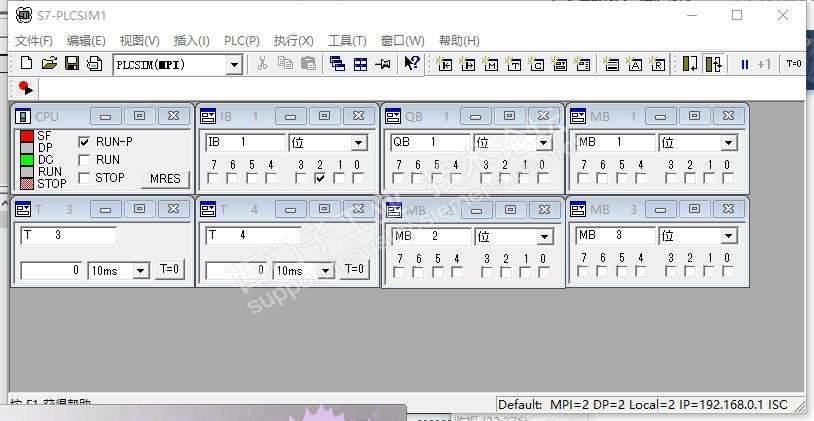This screenshot has width=814, height=421.
Task: Check the RUN-P checkbox in CPU panel
Action: 84,142
